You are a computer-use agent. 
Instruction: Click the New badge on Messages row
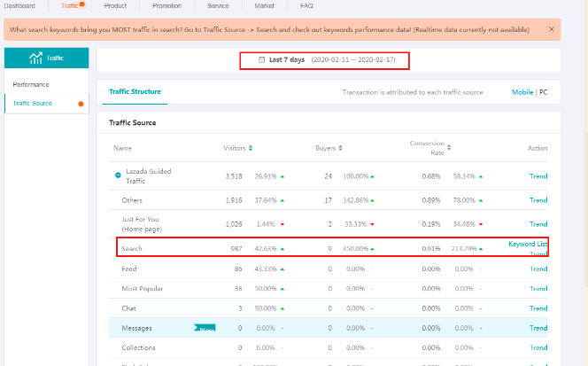(x=205, y=328)
